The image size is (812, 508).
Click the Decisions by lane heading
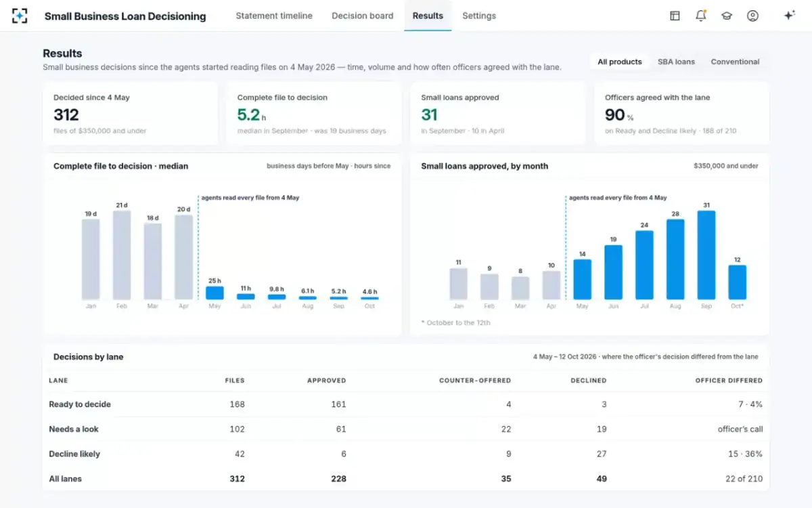pos(89,357)
